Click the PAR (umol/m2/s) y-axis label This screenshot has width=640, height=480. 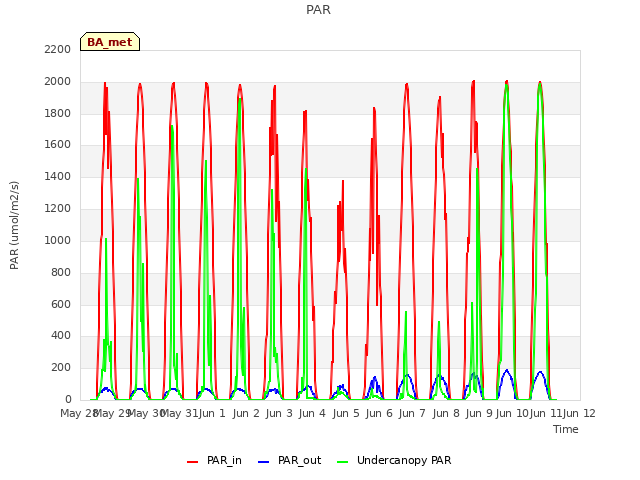coord(14,225)
